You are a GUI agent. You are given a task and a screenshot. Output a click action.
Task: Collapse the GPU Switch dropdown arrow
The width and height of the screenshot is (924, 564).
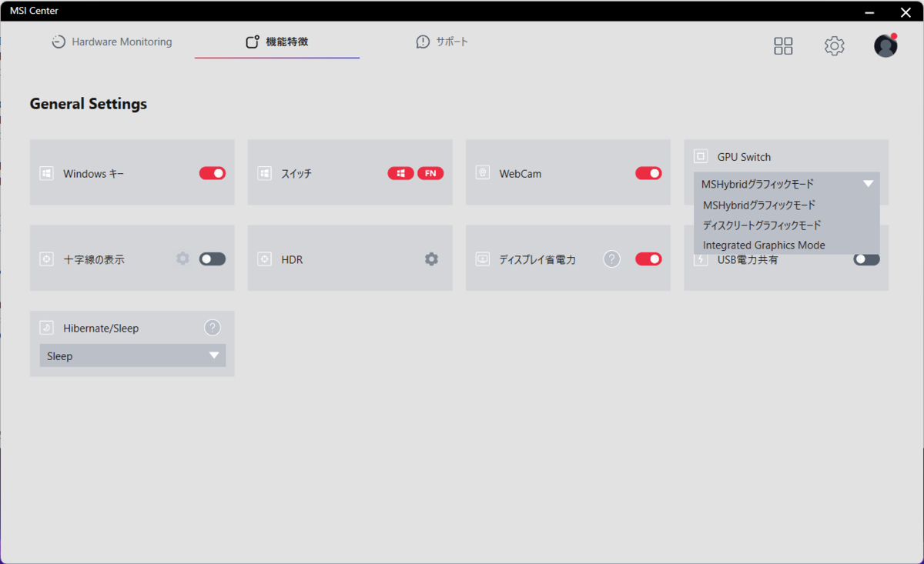click(x=869, y=184)
